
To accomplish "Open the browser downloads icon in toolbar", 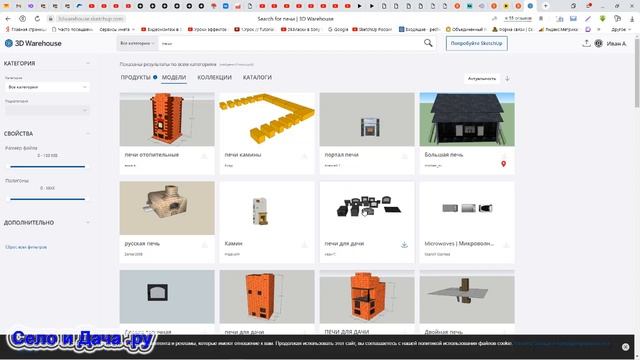I will coord(632,19).
